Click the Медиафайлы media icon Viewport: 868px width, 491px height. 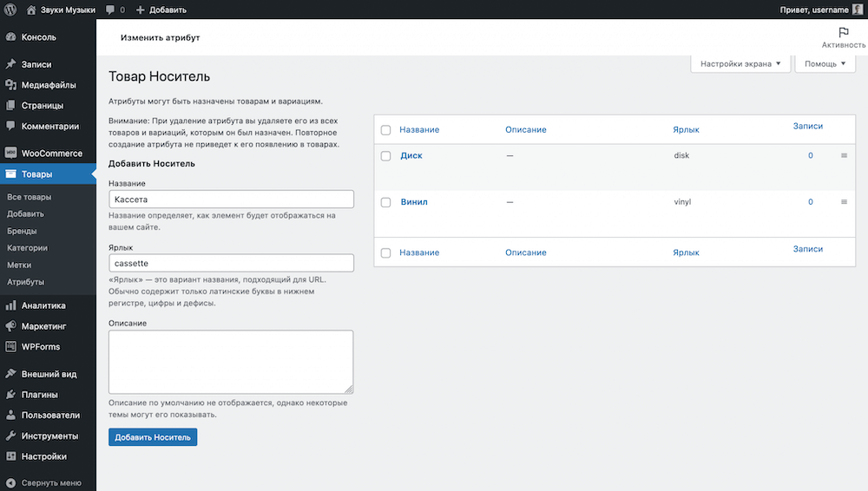point(10,85)
